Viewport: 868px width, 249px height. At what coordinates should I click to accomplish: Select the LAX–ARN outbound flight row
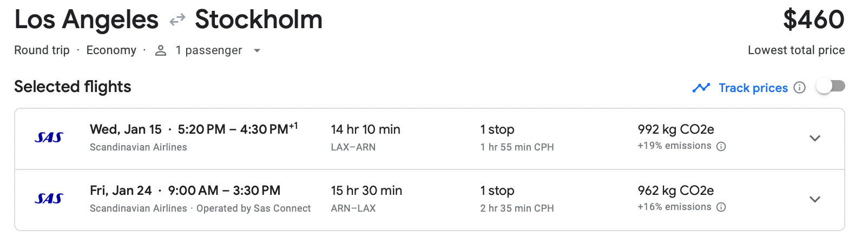tap(353, 138)
